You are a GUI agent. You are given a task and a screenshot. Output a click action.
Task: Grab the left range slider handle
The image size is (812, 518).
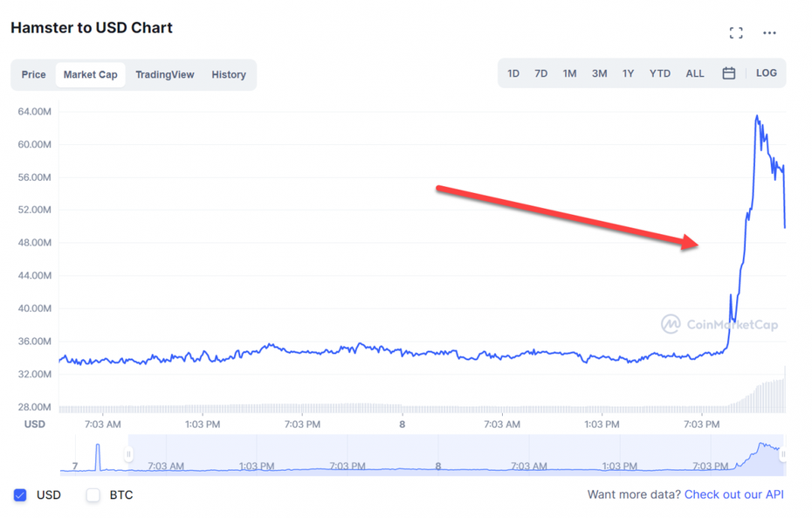tap(128, 454)
